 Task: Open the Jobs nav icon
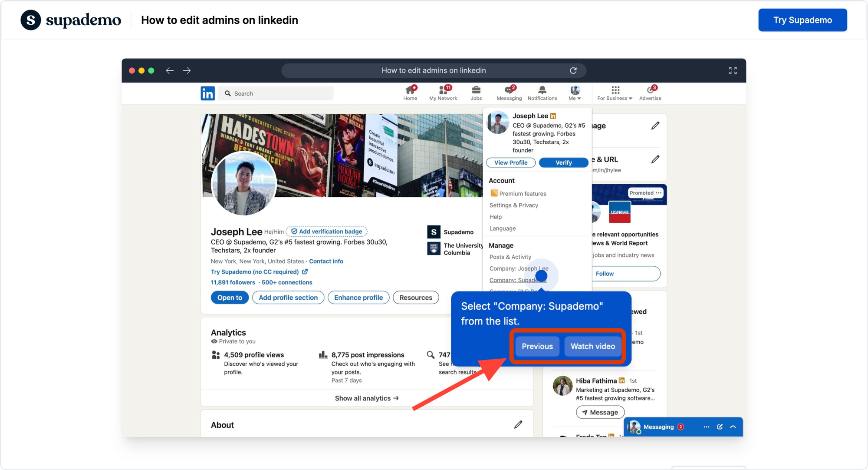point(476,93)
